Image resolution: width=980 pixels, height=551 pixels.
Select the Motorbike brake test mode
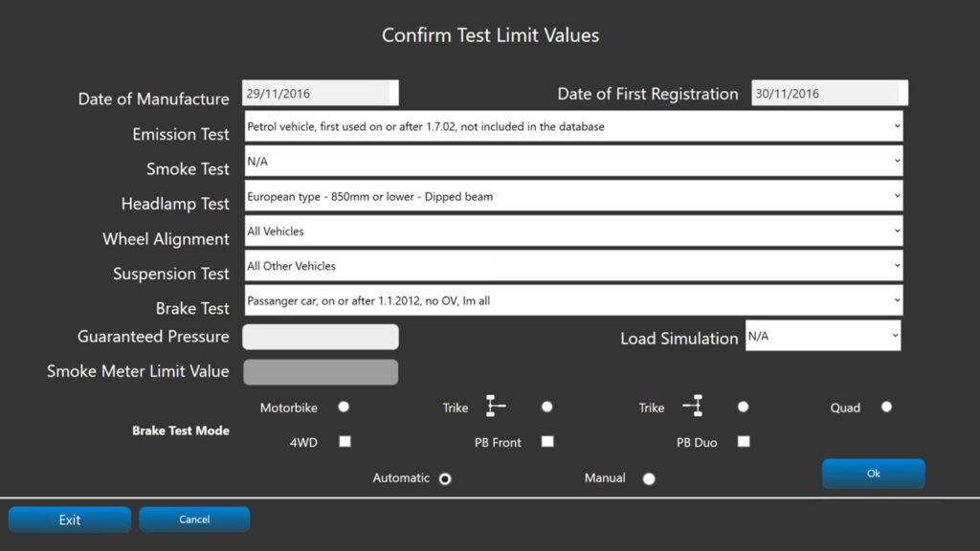(x=344, y=407)
